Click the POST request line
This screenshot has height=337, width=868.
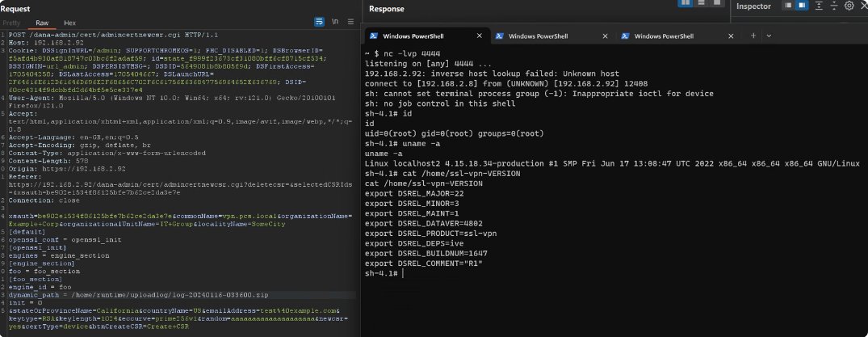(114, 35)
